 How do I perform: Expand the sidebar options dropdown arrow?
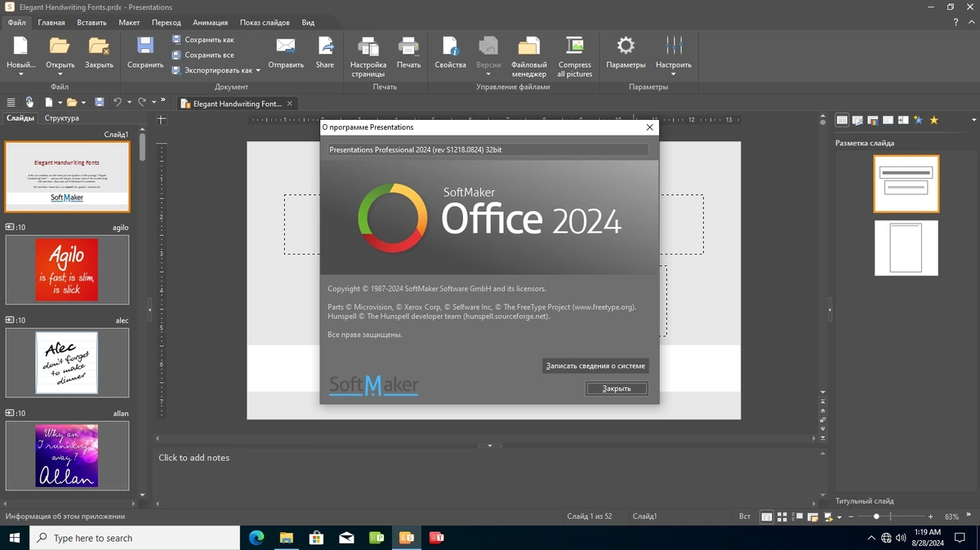click(974, 120)
